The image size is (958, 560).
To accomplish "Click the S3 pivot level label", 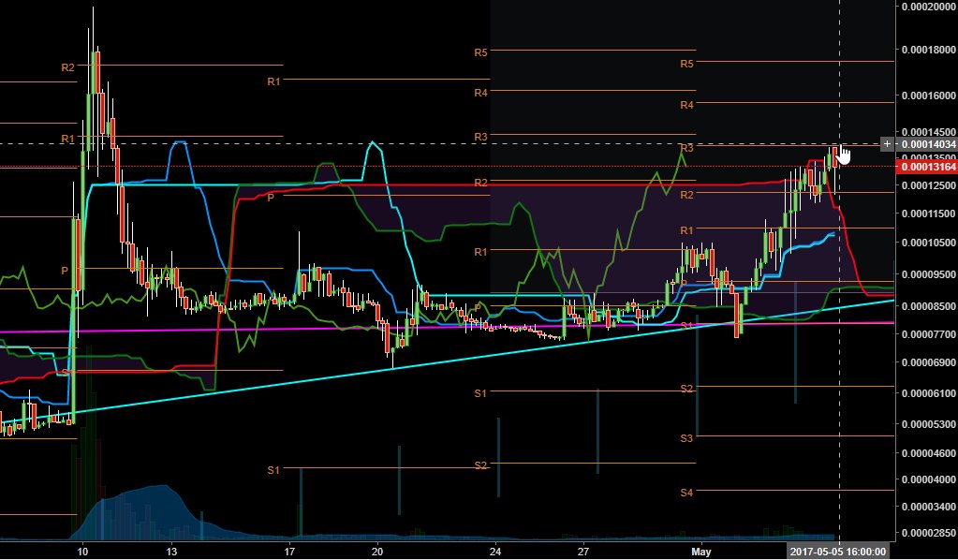I will pyautogui.click(x=686, y=438).
